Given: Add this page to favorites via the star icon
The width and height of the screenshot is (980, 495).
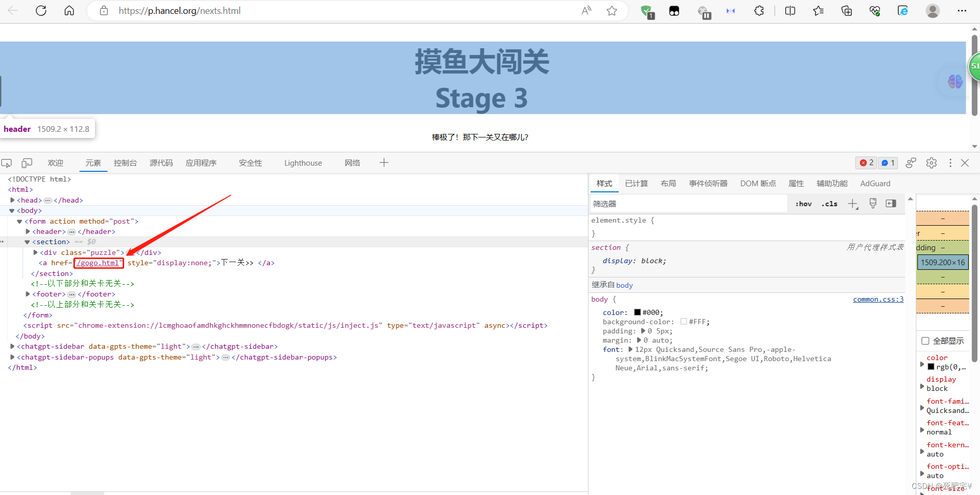Looking at the screenshot, I should [x=612, y=11].
